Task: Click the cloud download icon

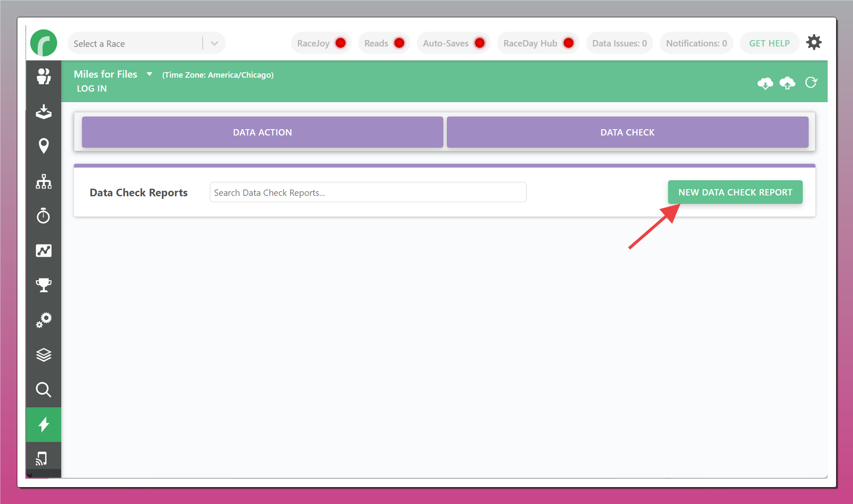Action: 765,83
